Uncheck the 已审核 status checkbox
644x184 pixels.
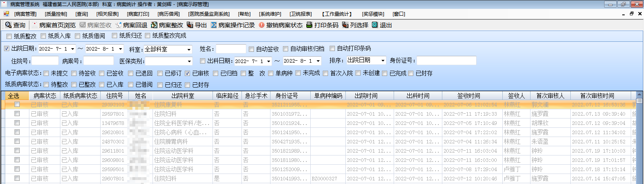(187, 73)
